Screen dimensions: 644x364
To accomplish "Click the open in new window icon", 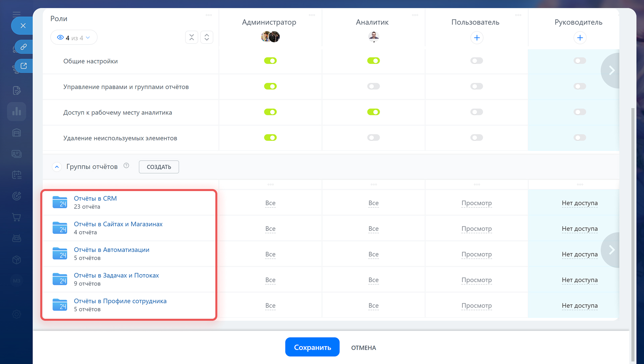I will pos(23,66).
